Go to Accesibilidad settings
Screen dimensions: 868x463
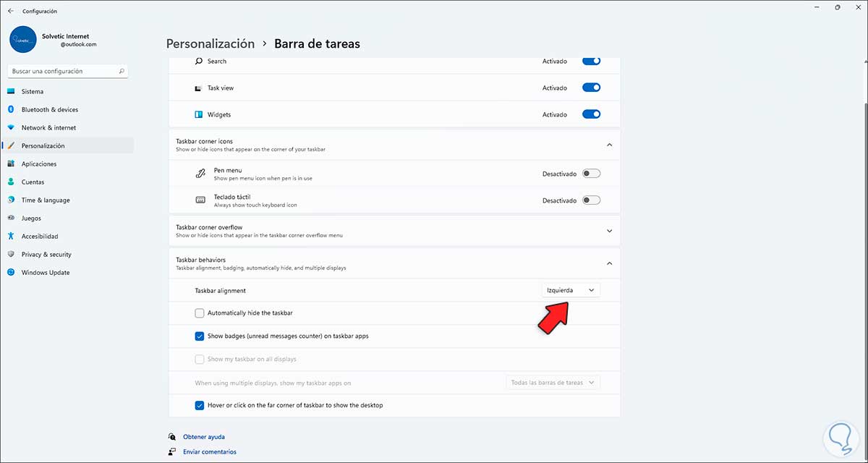point(39,236)
